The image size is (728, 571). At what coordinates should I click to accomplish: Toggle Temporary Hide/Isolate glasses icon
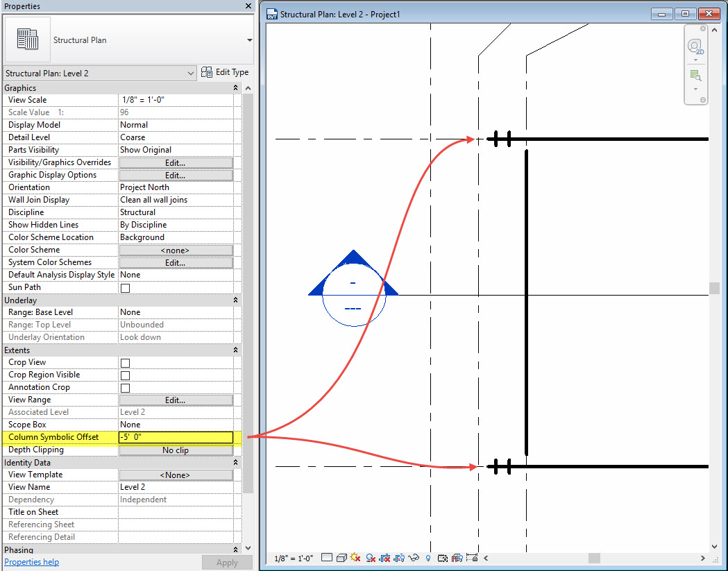pyautogui.click(x=414, y=557)
